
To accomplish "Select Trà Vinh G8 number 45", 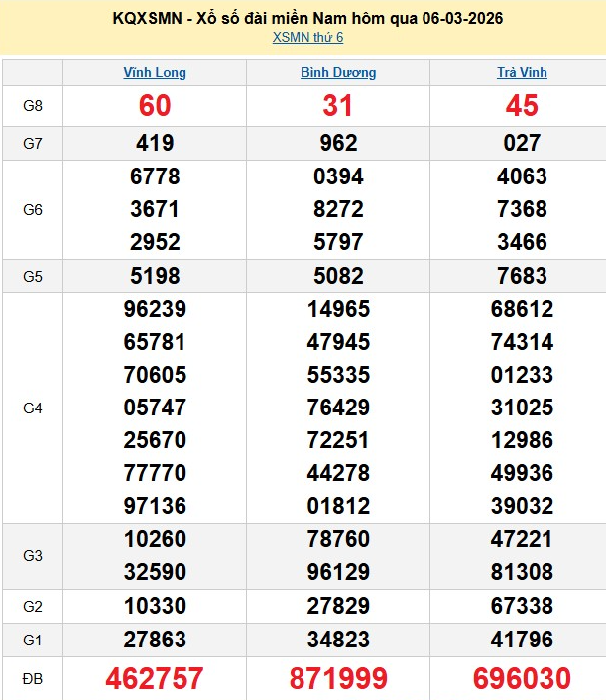I will [522, 106].
